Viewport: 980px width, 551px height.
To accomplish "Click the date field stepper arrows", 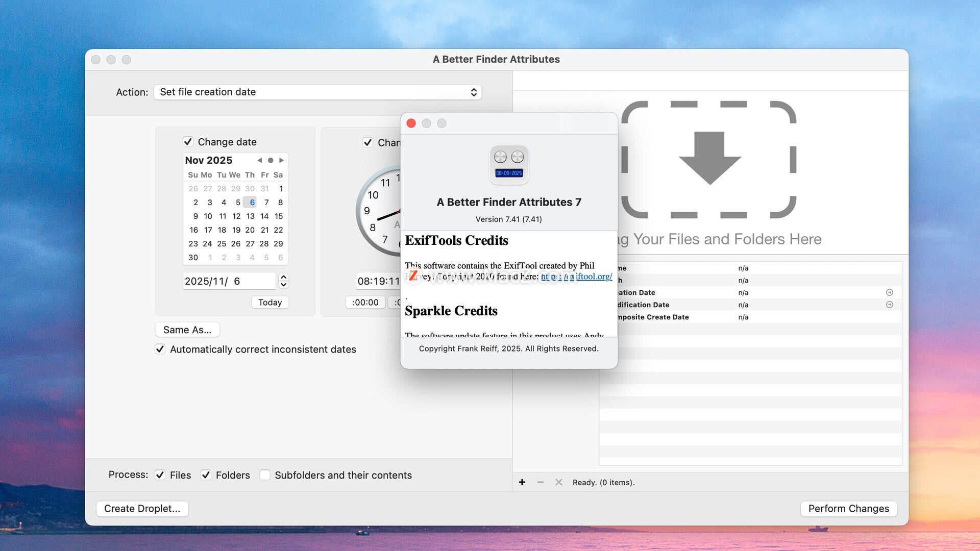I will (x=284, y=281).
